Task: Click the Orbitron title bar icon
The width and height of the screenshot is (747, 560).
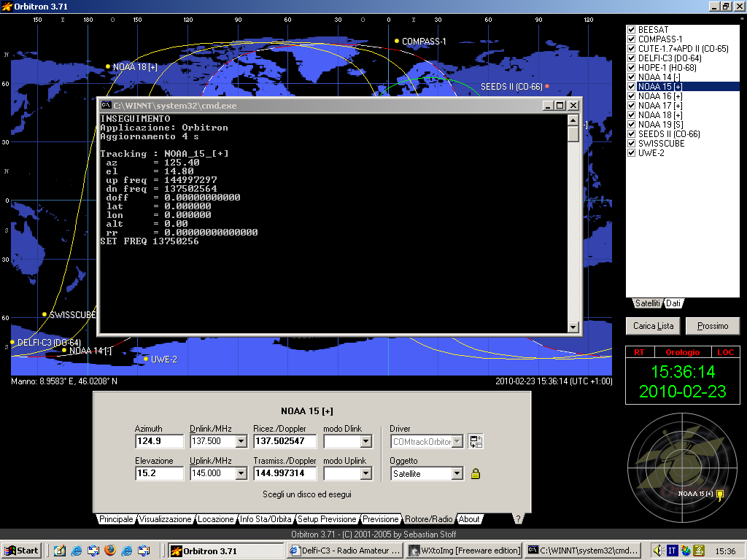Action: (7, 6)
